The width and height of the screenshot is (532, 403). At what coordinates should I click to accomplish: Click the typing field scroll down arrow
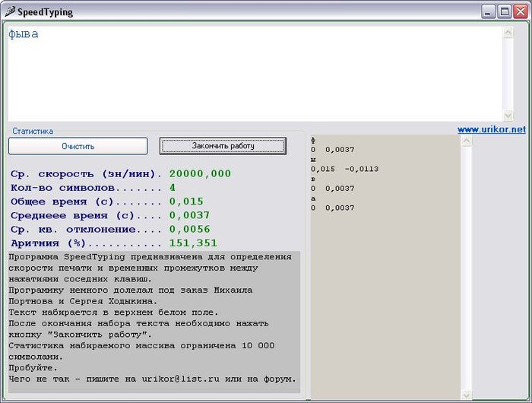[x=508, y=116]
